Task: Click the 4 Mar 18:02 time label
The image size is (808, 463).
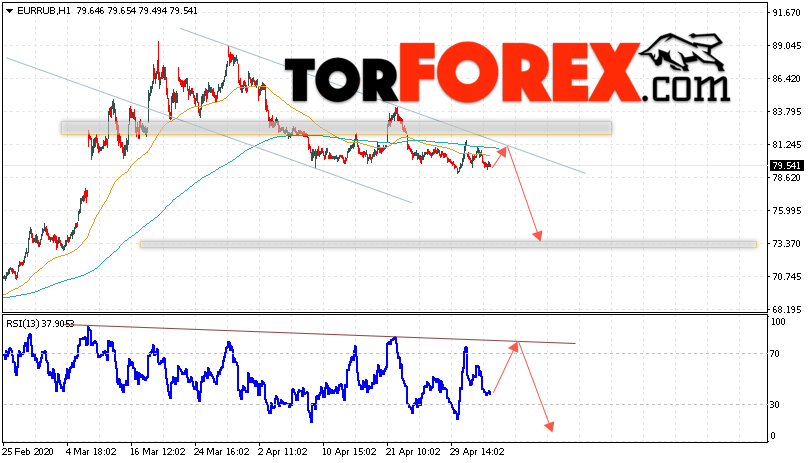Action: click(x=91, y=452)
